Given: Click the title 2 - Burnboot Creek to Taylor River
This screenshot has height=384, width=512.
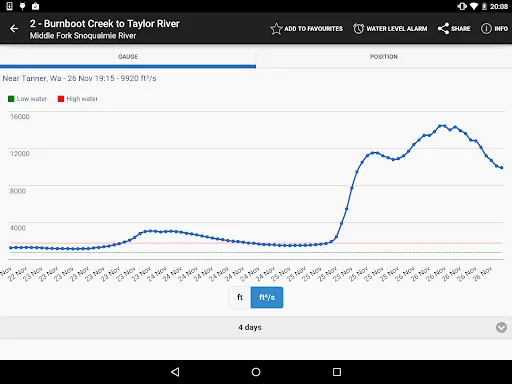Looking at the screenshot, I should coord(105,24).
